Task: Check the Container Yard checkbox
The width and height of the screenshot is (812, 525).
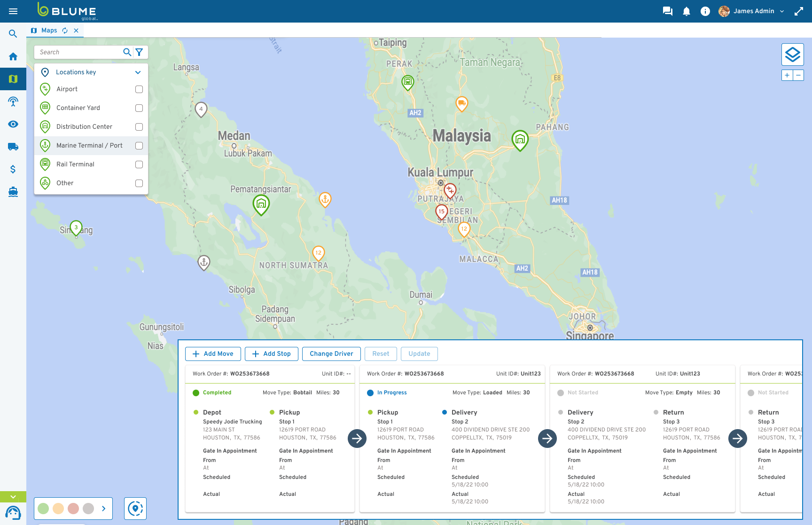Action: (139, 108)
